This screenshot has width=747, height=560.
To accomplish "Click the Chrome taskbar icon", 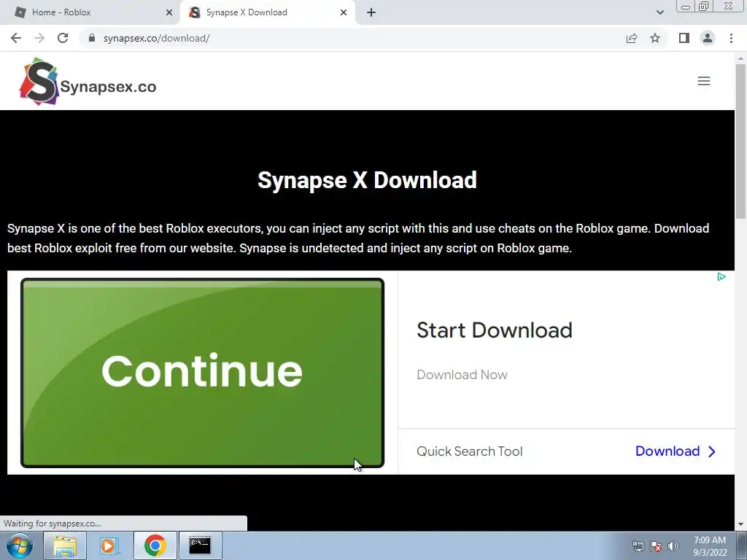I will pyautogui.click(x=155, y=545).
